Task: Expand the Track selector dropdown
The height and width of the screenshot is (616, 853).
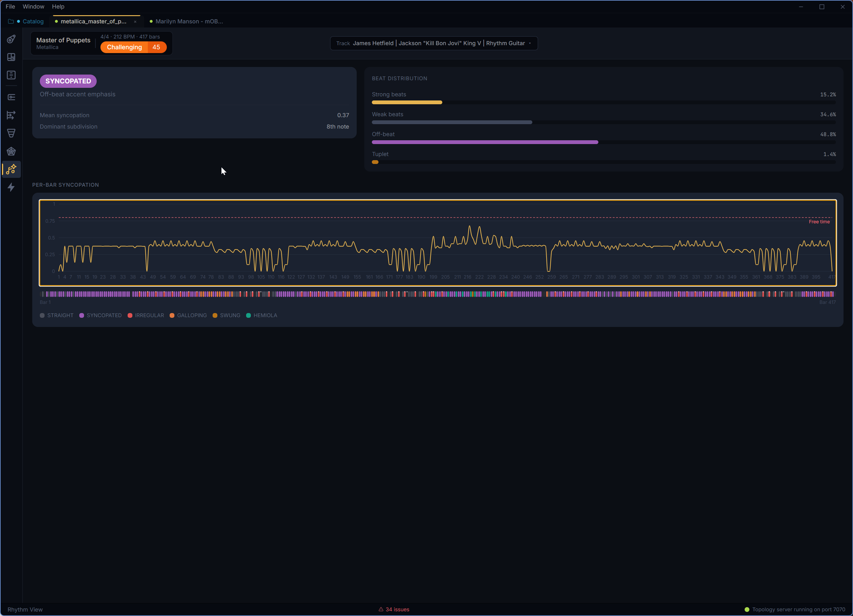Action: (x=434, y=43)
